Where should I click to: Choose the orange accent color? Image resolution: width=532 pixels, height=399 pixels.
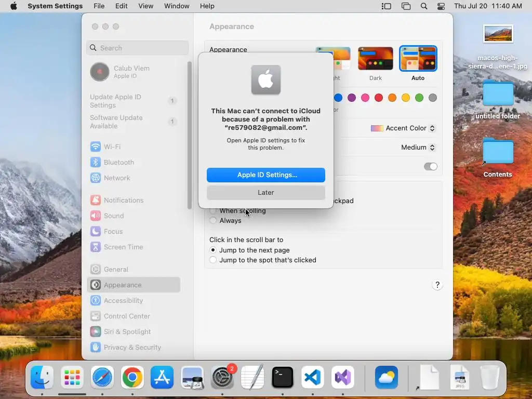[392, 98]
